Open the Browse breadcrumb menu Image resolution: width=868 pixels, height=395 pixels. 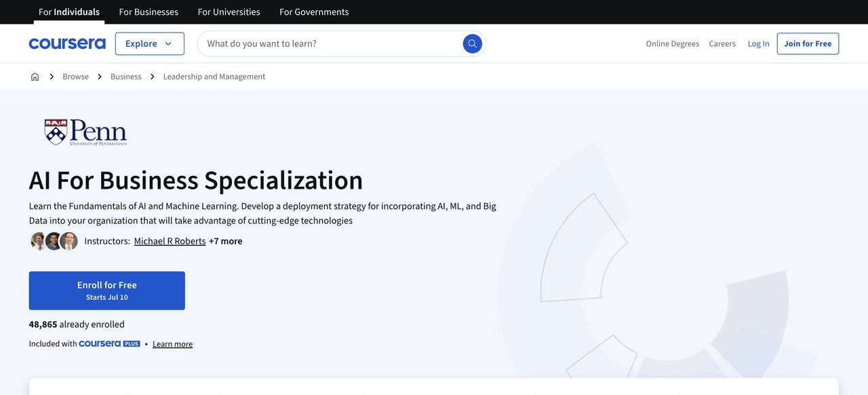tap(75, 76)
